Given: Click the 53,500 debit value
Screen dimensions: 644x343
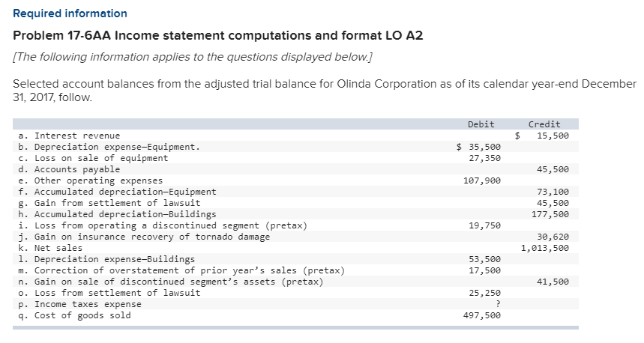Looking at the screenshot, I should click(x=485, y=259).
